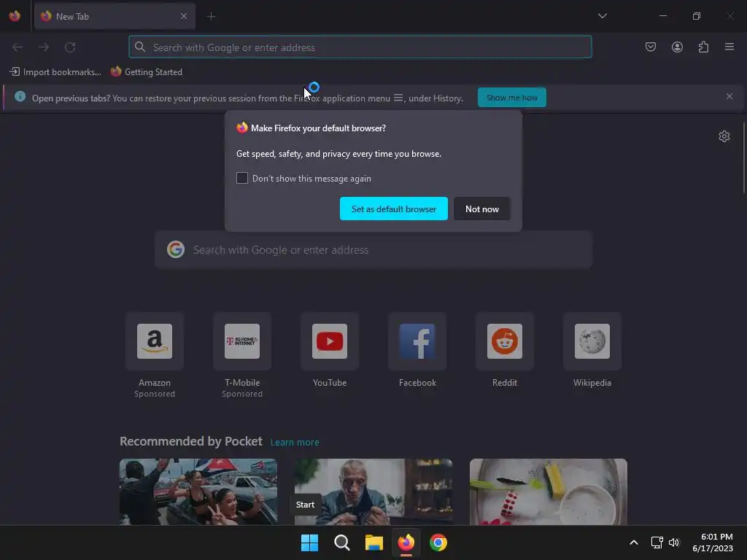
Task: Click the Google logo in the page search box
Action: tap(176, 249)
